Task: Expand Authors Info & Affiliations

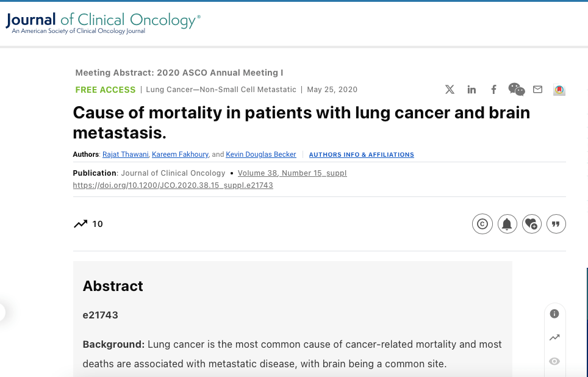Action: 361,155
